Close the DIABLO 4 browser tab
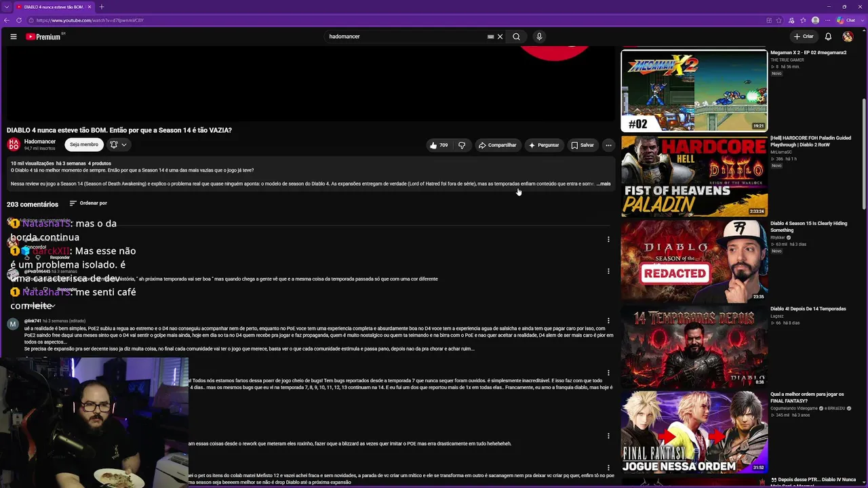This screenshot has height=488, width=868. click(90, 7)
